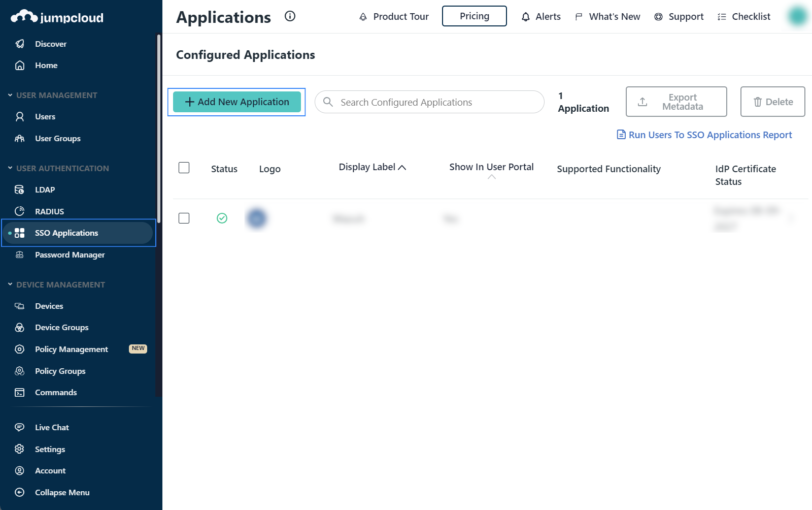Open Settings gear in sidebar
Viewport: 812px width, 510px height.
coord(20,449)
